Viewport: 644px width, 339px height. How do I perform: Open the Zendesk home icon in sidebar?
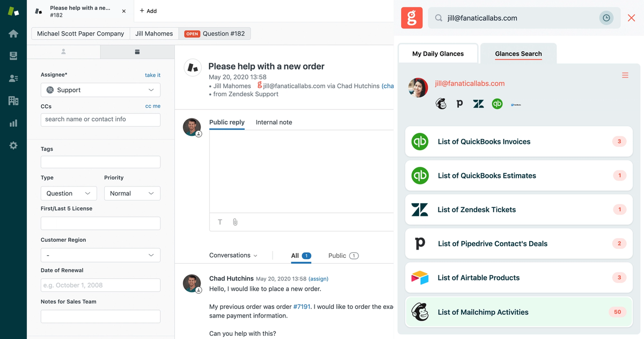coord(13,33)
